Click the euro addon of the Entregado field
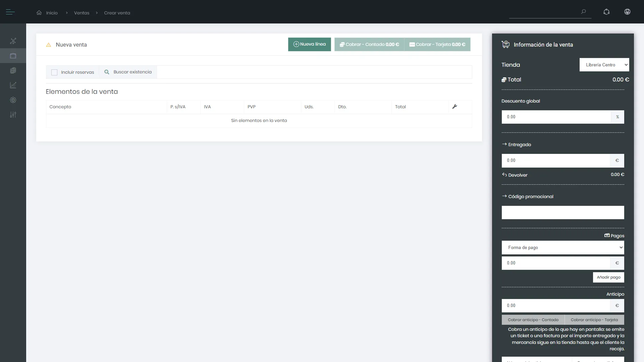Viewport: 644px width, 362px height. coord(617,161)
